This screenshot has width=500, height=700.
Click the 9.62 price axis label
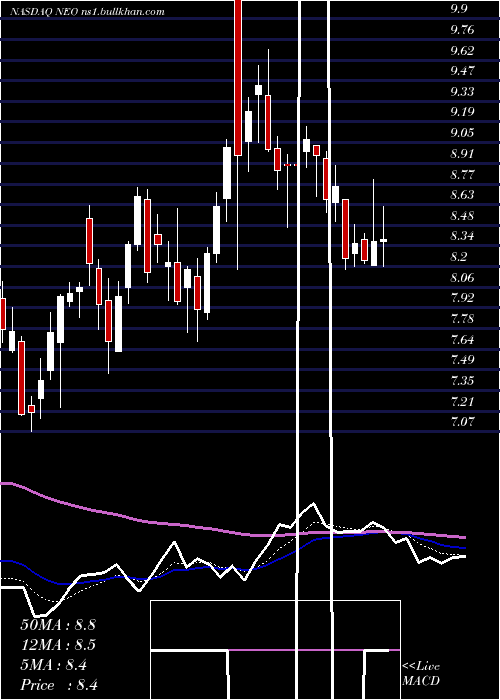click(462, 50)
